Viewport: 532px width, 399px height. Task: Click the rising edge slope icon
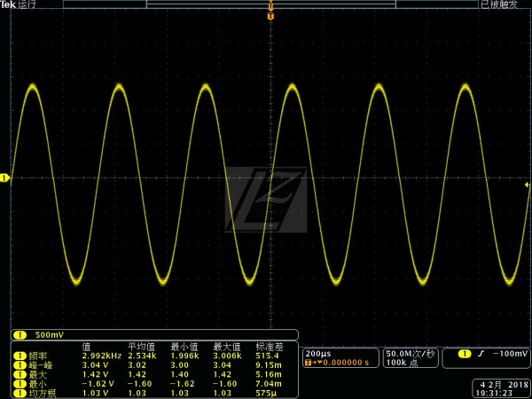(481, 354)
